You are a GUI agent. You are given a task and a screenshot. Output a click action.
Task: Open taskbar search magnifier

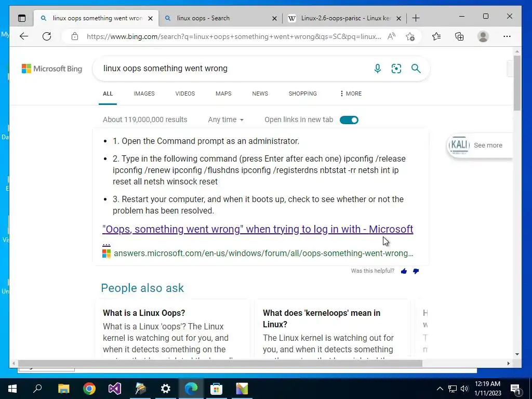(x=37, y=389)
